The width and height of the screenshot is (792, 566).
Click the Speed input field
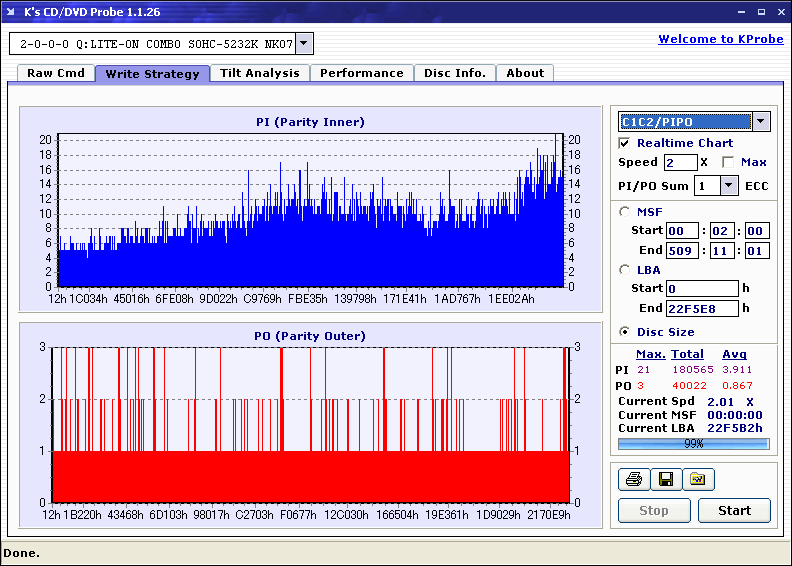[680, 162]
